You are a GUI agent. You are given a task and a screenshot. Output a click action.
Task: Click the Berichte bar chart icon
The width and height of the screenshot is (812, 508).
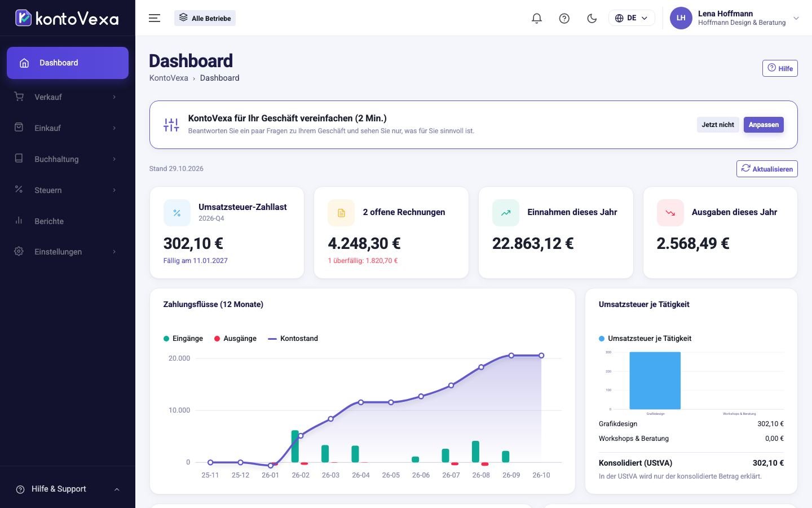point(19,220)
